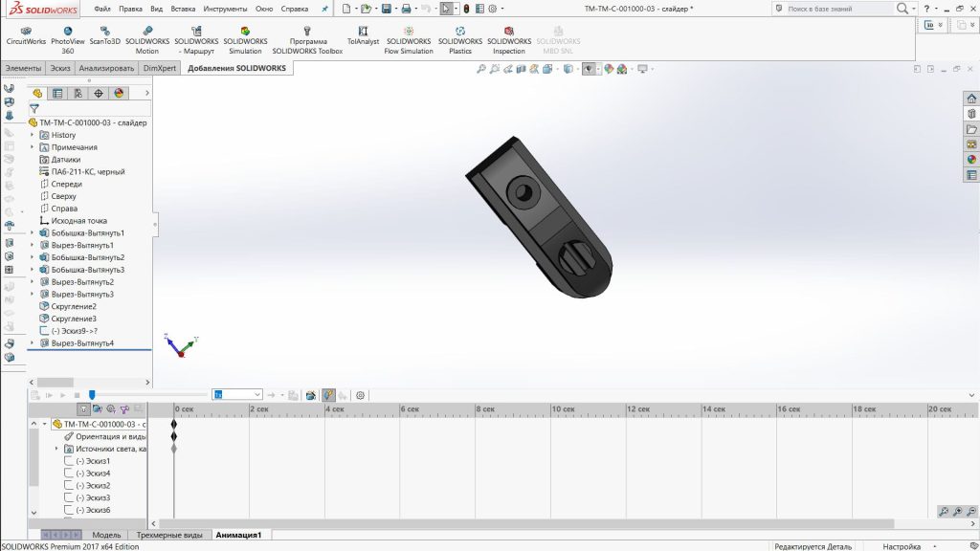This screenshot has width=980, height=551.
Task: Expand Источники света timeline item
Action: [x=56, y=449]
